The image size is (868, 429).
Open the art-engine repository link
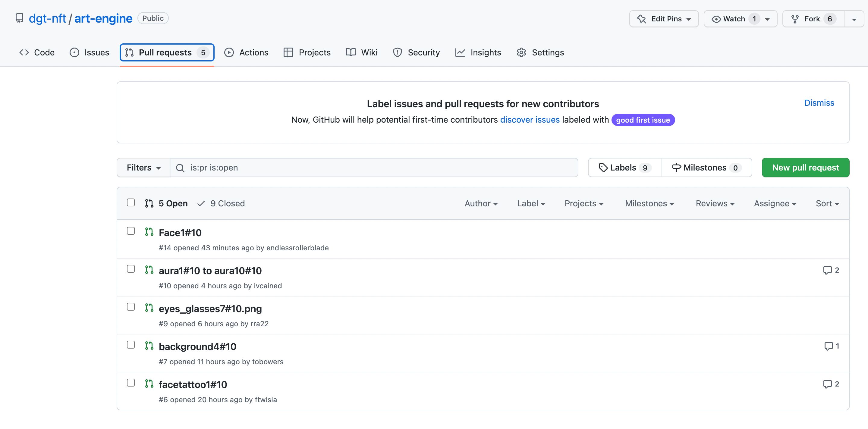(x=103, y=18)
